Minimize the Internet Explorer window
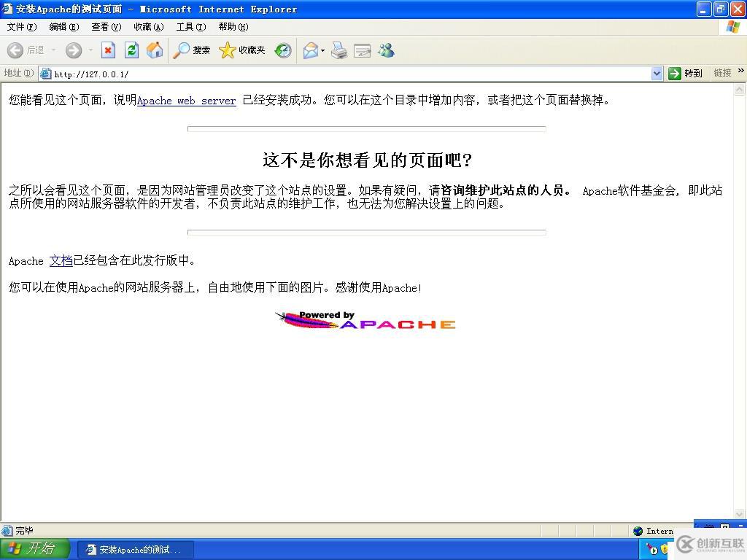 pos(704,9)
